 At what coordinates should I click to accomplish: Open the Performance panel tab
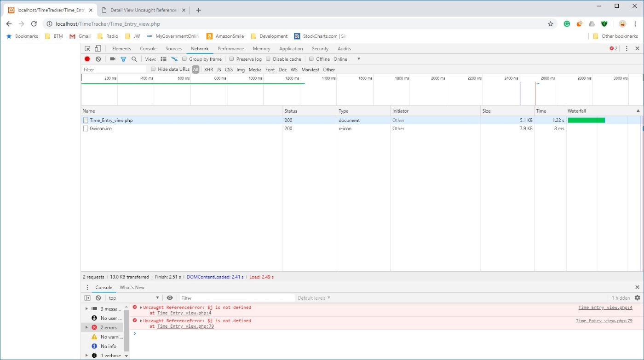[x=231, y=48]
